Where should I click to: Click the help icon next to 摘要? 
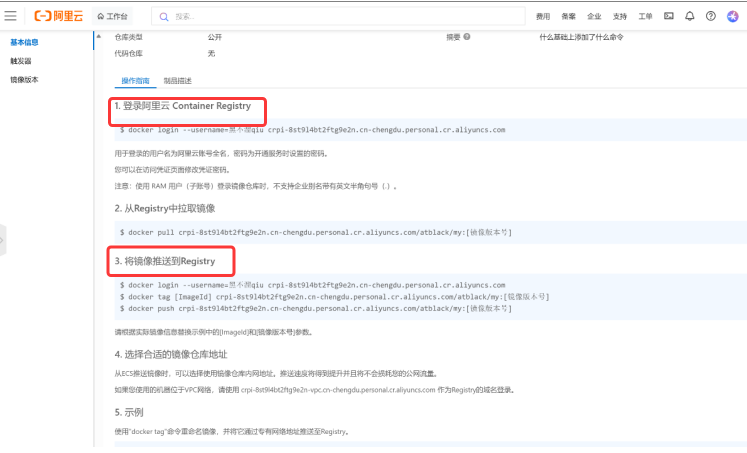coord(467,37)
